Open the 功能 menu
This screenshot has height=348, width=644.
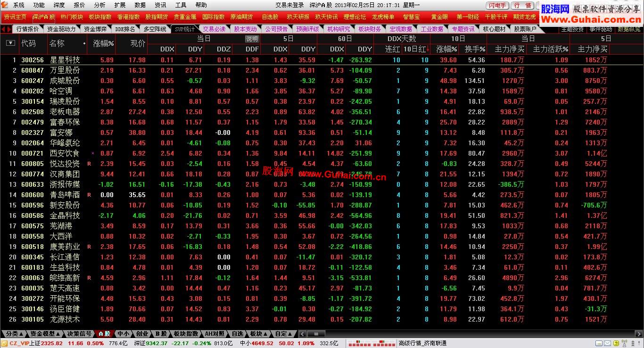39,5
